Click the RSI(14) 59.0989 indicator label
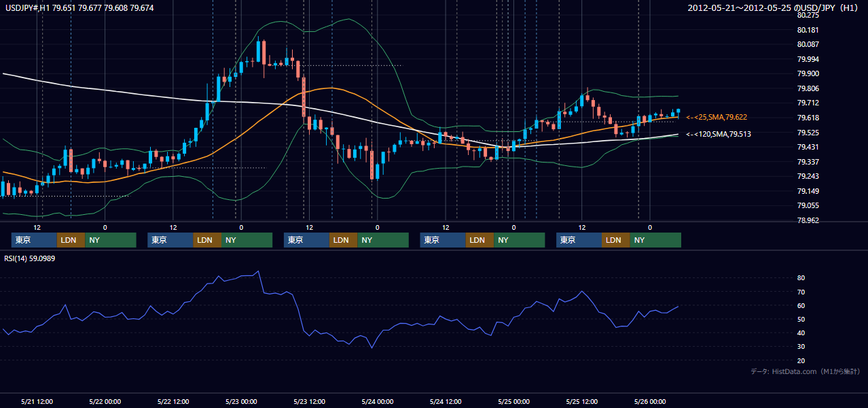Viewport: 868px width, 408px height. point(30,258)
